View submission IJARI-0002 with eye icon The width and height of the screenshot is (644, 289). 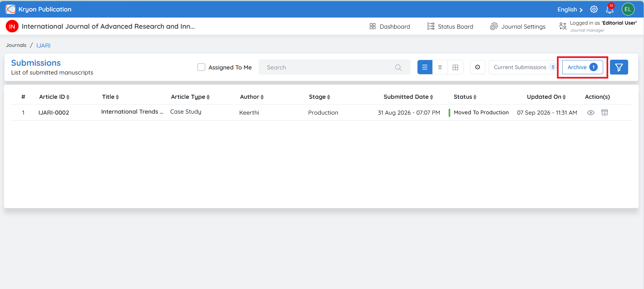point(591,113)
